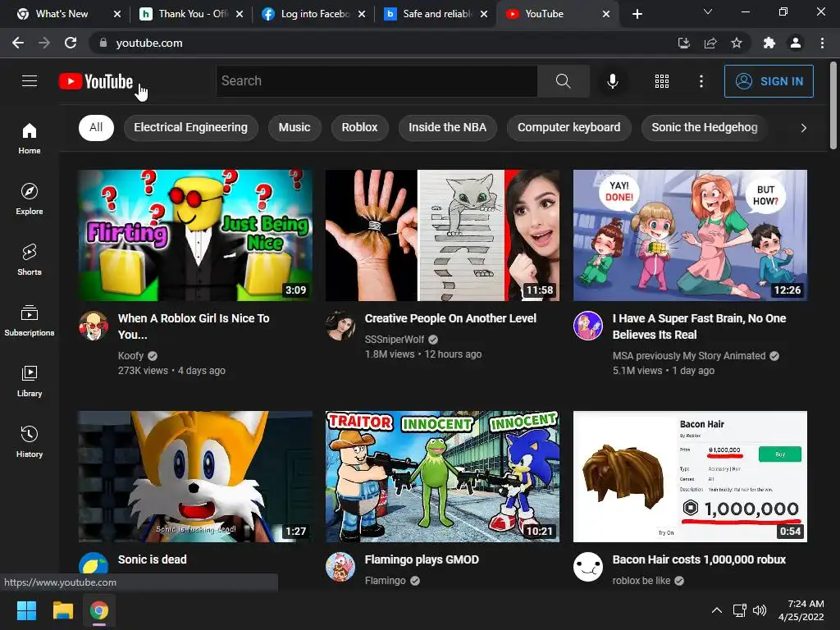Image resolution: width=840 pixels, height=630 pixels.
Task: Click Bacon Hair costs 1,000,000 robux title
Action: (699, 559)
